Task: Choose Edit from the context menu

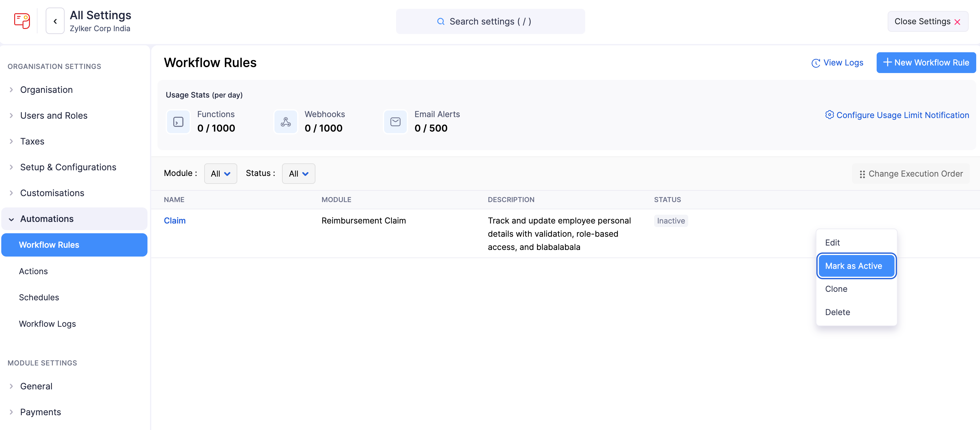Action: coord(856,243)
